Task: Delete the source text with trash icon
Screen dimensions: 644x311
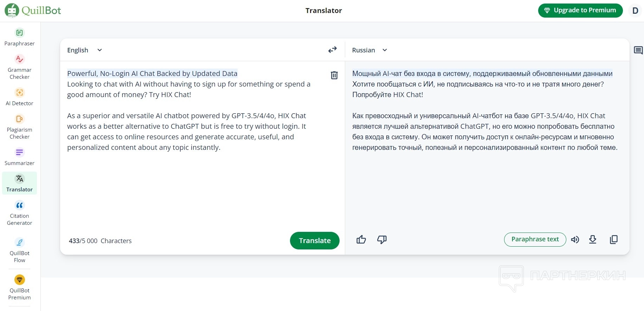Action: [334, 75]
